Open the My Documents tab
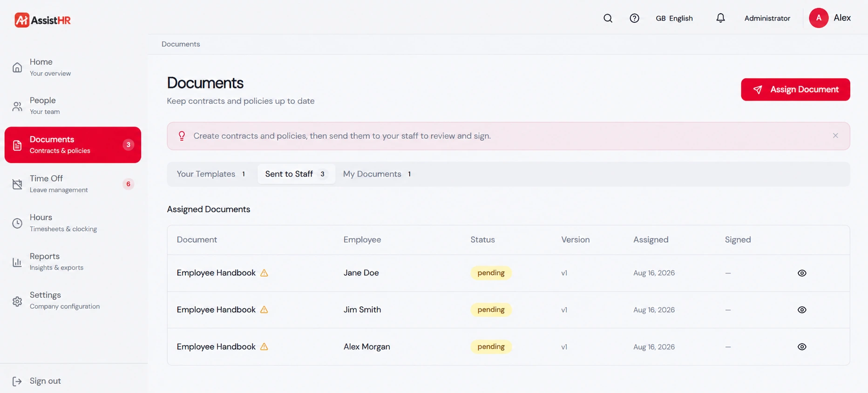This screenshot has height=393, width=868. (x=377, y=174)
